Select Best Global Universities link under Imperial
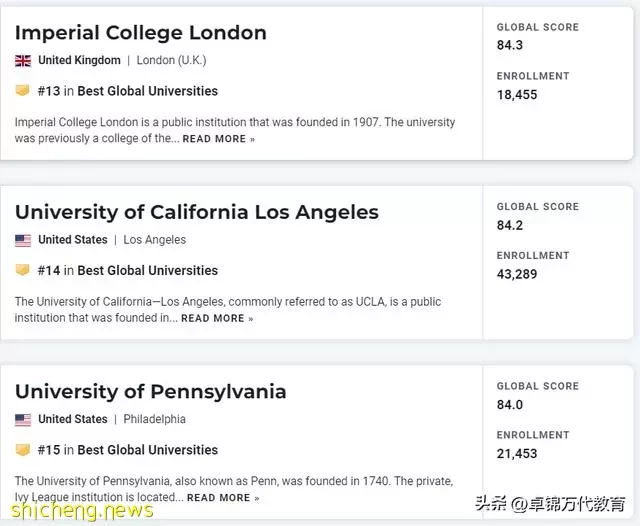This screenshot has width=640, height=526. click(148, 91)
